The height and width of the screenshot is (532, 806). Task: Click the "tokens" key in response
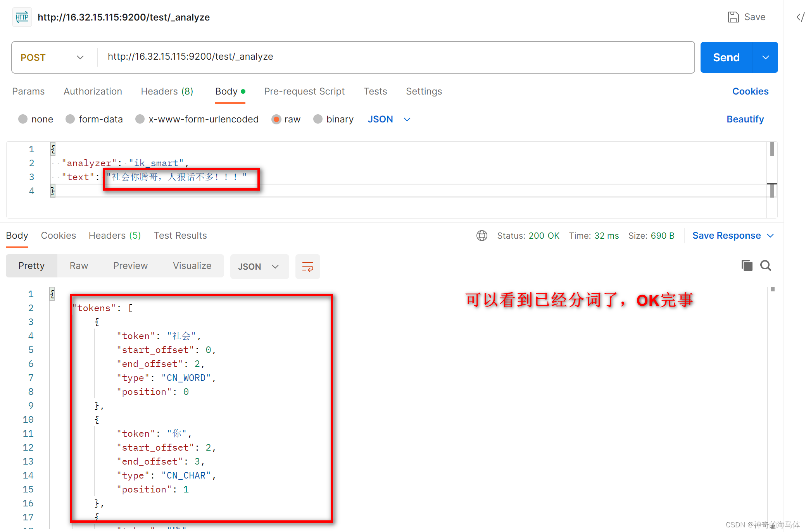94,308
